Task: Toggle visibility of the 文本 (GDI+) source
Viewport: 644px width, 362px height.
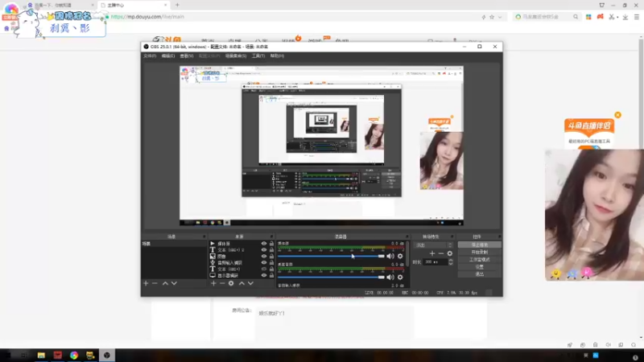Action: click(x=264, y=269)
